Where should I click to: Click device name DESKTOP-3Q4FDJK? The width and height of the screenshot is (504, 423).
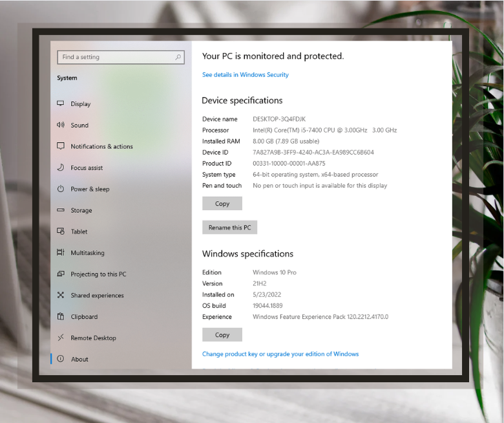click(279, 119)
